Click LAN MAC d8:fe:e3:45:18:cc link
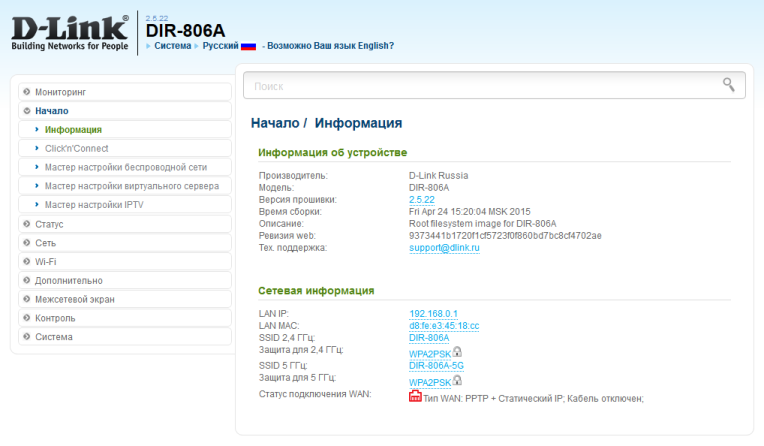 444,326
